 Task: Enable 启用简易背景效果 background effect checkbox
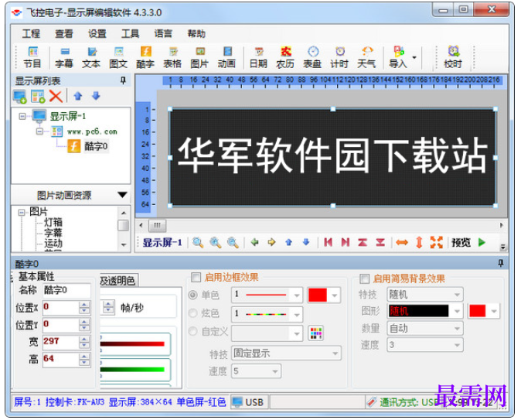(365, 278)
